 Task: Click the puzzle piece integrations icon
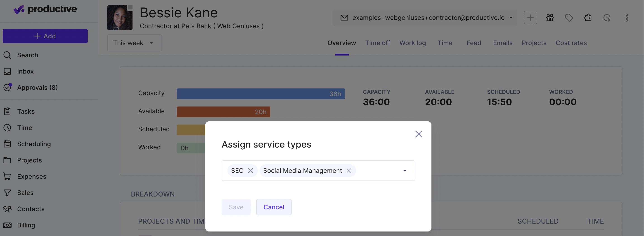(587, 18)
